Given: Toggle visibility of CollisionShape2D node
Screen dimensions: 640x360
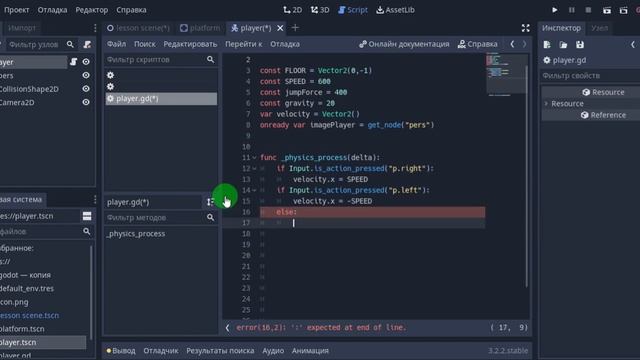Looking at the screenshot, I should 86,89.
